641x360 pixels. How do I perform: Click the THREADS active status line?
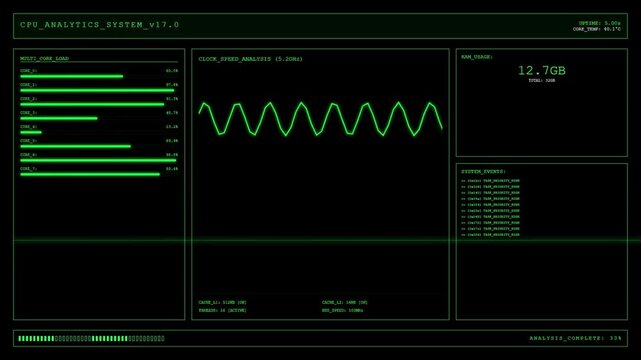coord(222,311)
